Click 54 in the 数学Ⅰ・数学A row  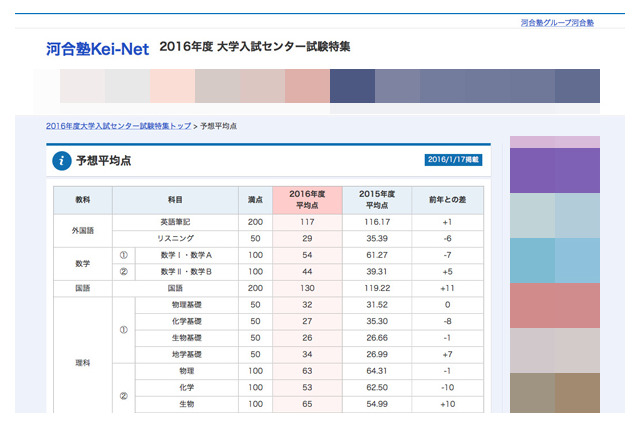[x=307, y=255]
